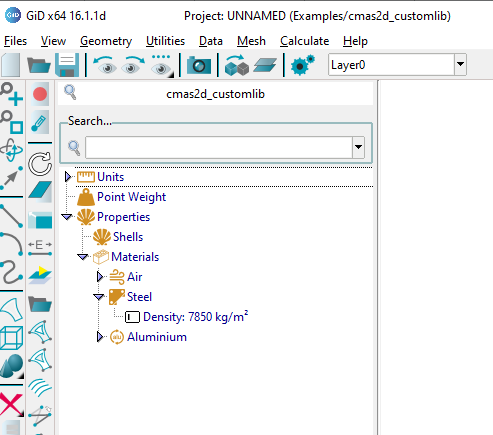Open the Geometry menu
Screen dimensions: 493x435
pos(106,41)
